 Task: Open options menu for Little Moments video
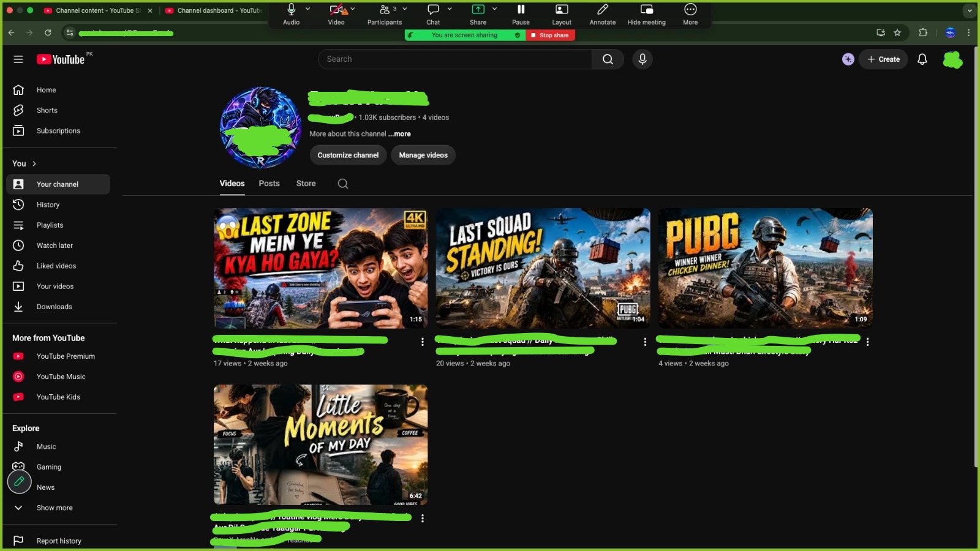pyautogui.click(x=423, y=518)
